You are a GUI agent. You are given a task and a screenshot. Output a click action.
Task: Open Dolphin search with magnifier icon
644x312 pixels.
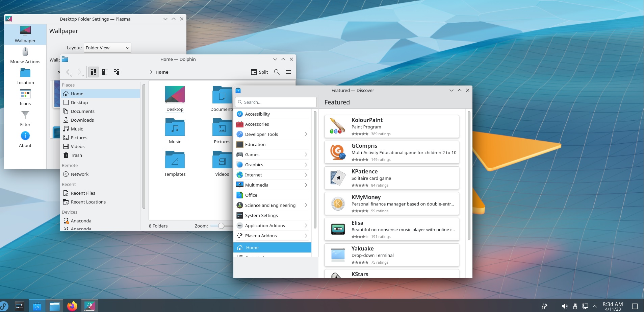click(277, 72)
